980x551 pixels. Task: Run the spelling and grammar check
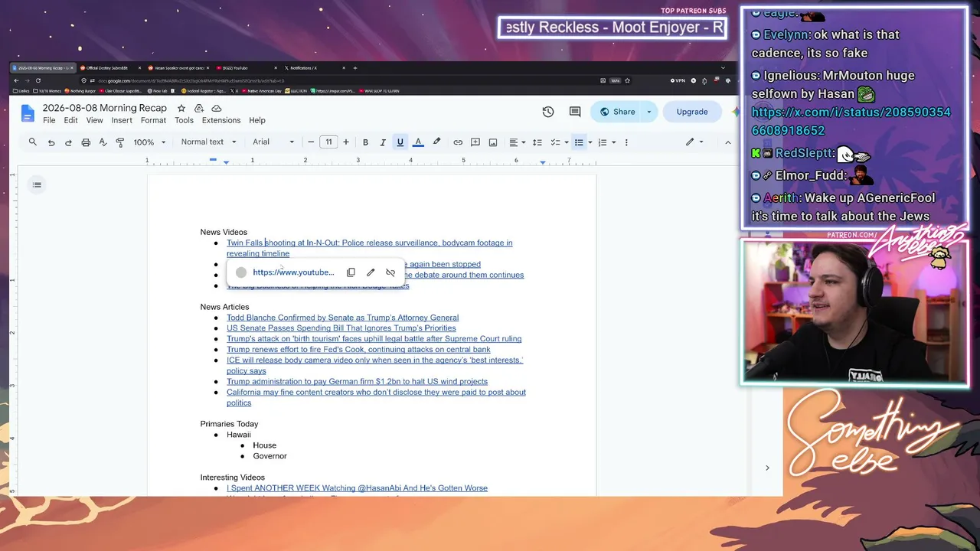[x=103, y=142]
